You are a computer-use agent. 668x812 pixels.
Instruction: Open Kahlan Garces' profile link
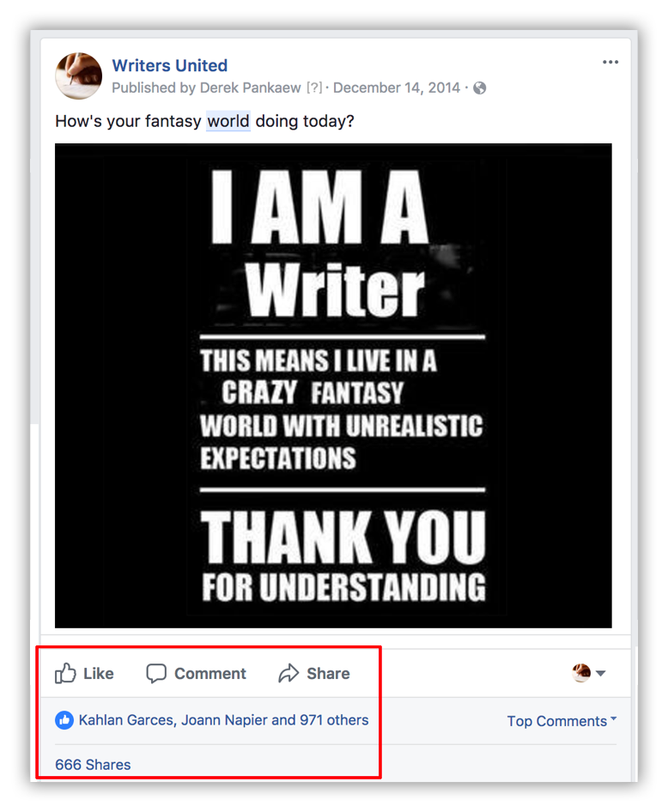[x=127, y=720]
